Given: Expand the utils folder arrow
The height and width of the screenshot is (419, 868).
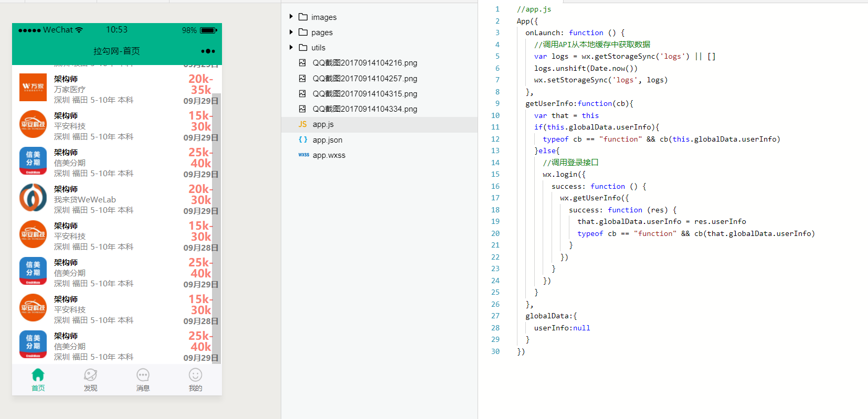Looking at the screenshot, I should [291, 47].
